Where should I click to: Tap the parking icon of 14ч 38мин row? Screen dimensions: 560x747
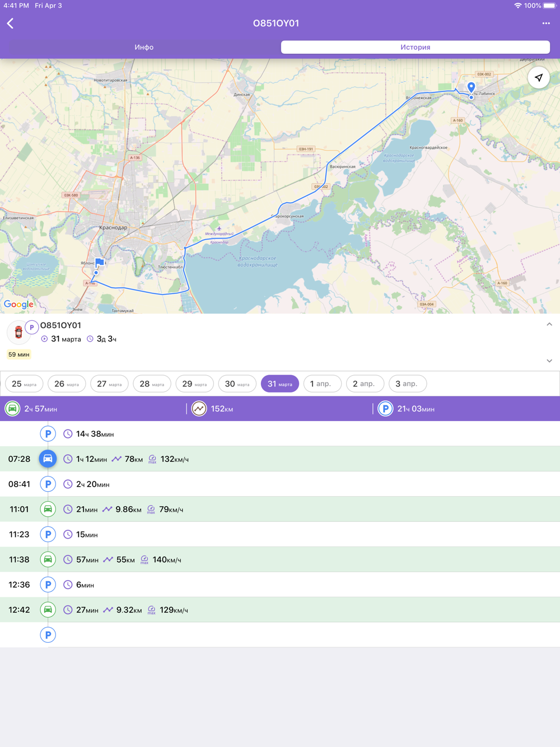coord(48,433)
